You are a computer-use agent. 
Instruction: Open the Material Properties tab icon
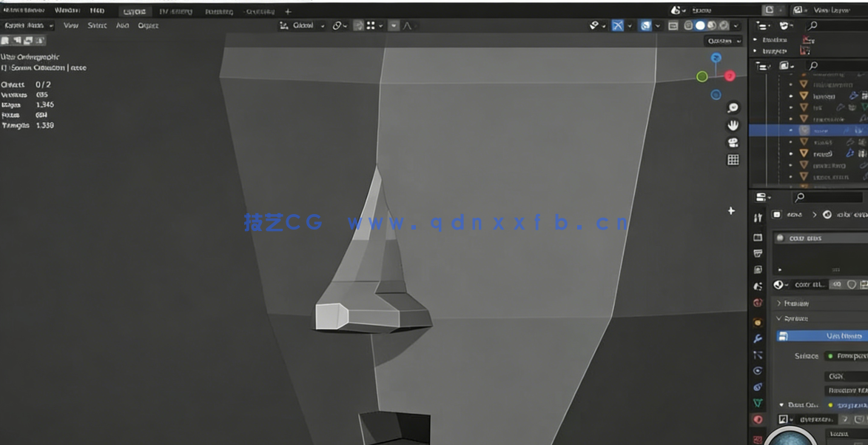click(x=757, y=418)
